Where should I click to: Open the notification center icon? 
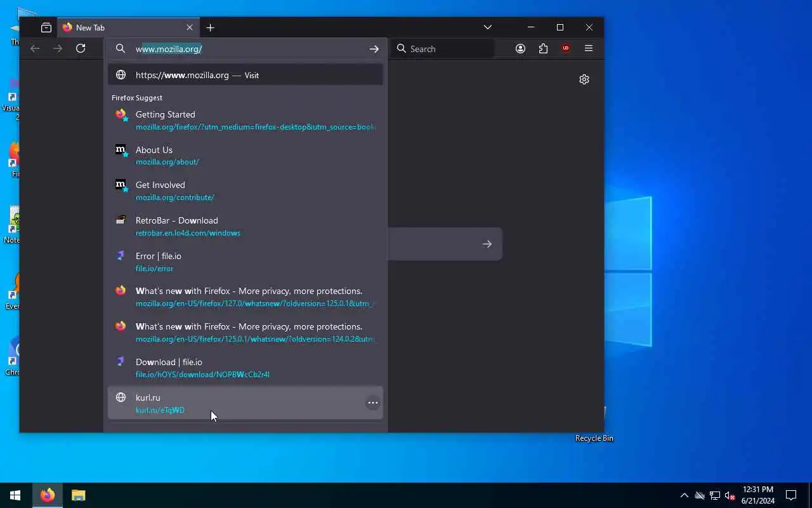(x=791, y=495)
